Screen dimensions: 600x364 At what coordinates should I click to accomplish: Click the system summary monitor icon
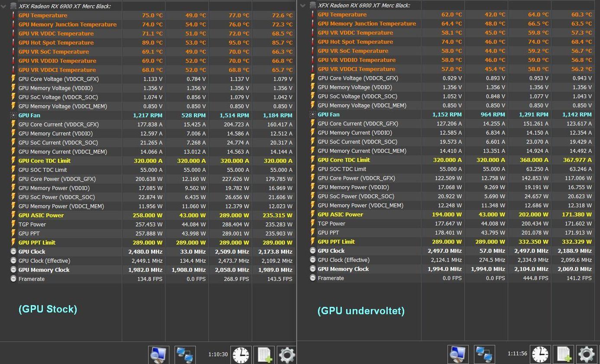tap(159, 354)
